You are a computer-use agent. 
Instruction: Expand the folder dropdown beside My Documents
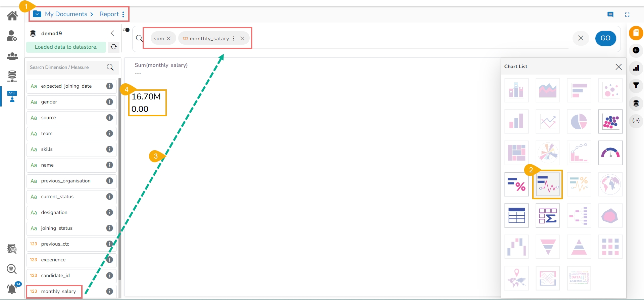[37, 14]
